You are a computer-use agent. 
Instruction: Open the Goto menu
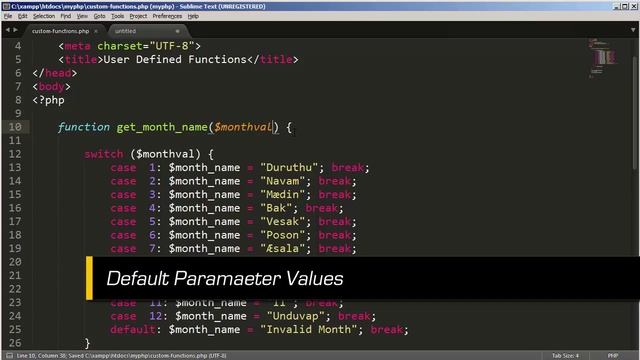coord(99,16)
